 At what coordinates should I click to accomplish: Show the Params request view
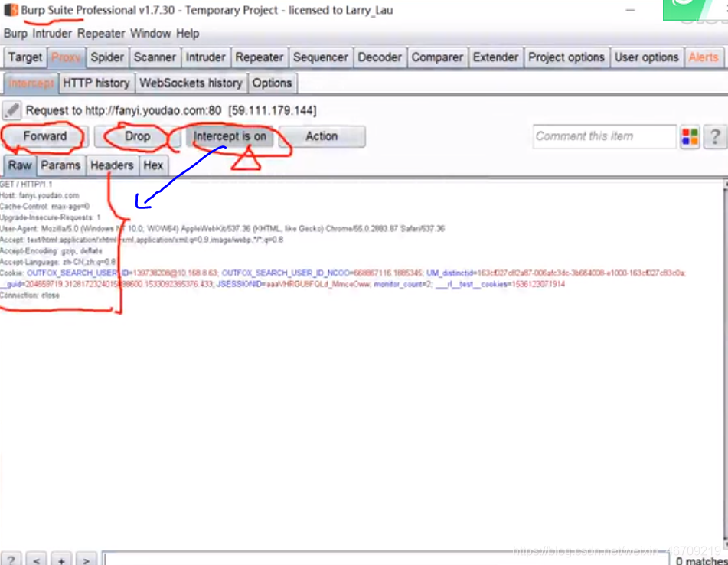(x=60, y=165)
